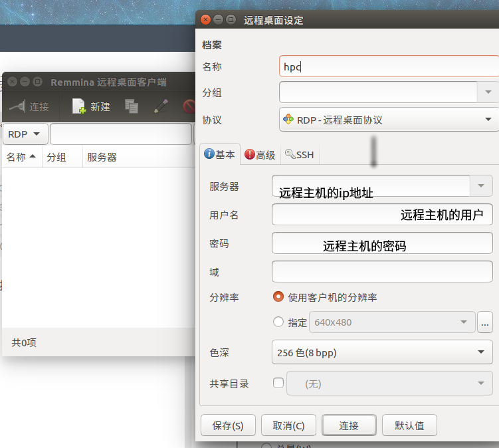
Task: Click the resolution list edit button (...)
Action: (485, 322)
